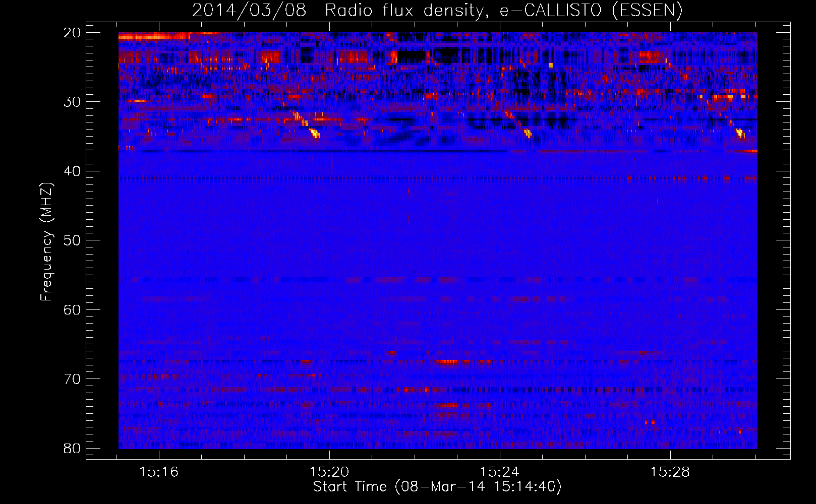
Task: Click the 50 frequency tick label
Action: point(73,240)
